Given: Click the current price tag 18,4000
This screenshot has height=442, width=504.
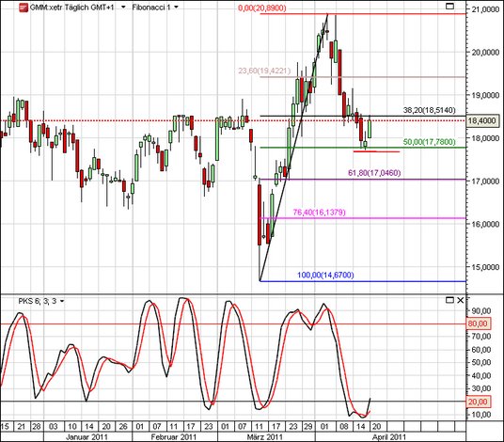Looking at the screenshot, I should coord(481,121).
